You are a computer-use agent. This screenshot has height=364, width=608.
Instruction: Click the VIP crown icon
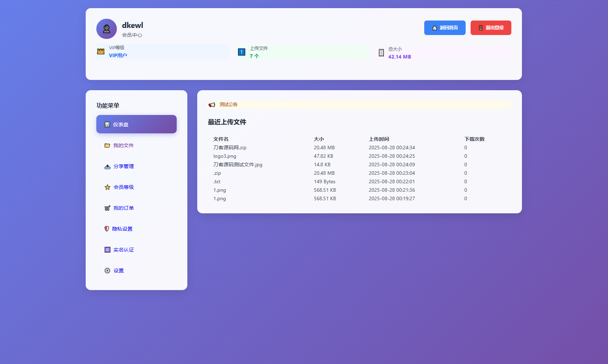(x=100, y=51)
